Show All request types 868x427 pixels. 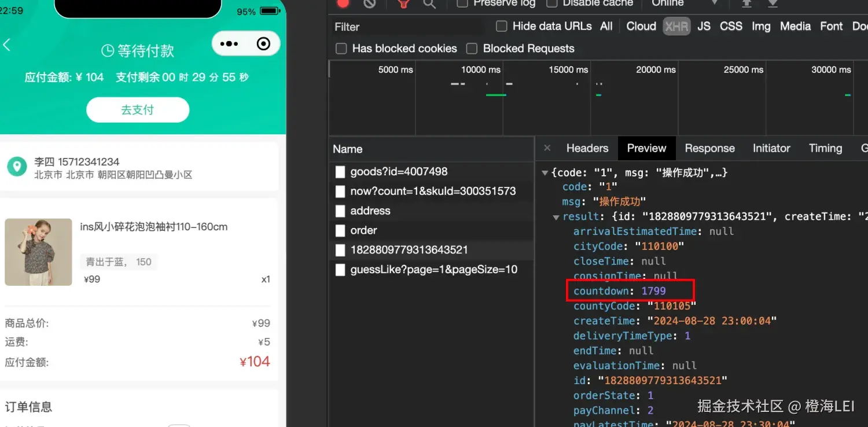click(x=606, y=26)
